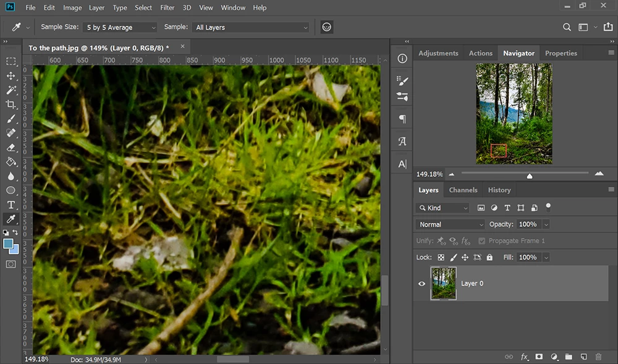Open the Filter menu
The width and height of the screenshot is (618, 364).
pos(167,7)
